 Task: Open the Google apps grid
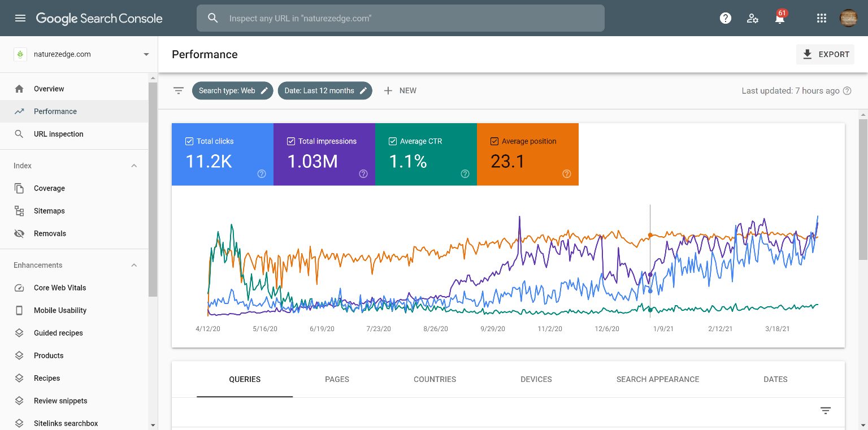coord(822,18)
